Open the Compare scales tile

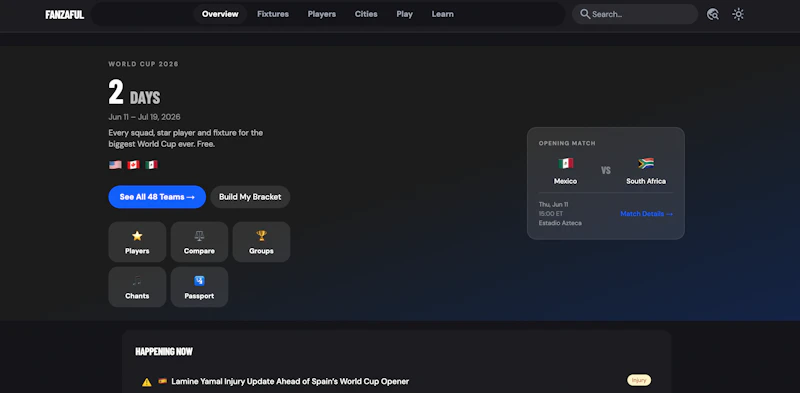[199, 242]
